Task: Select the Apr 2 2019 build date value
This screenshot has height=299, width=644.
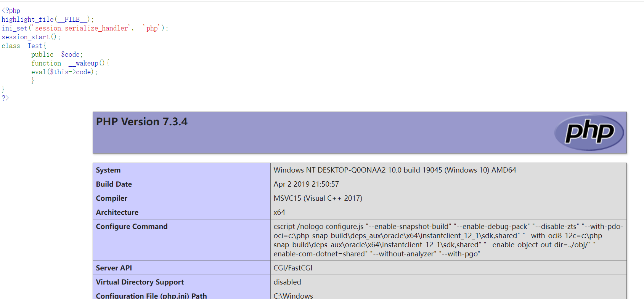Action: pos(306,184)
